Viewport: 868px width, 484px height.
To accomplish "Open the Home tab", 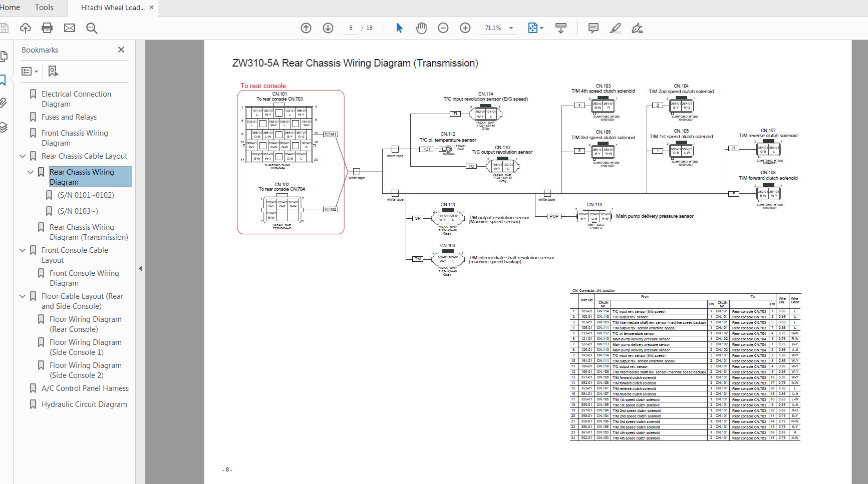I will (x=10, y=7).
